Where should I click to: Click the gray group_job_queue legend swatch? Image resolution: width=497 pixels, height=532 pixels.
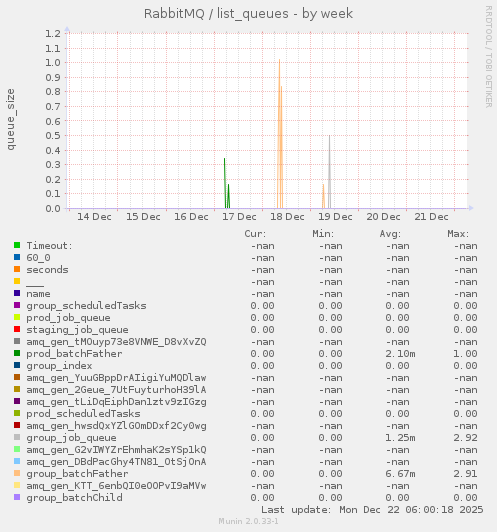click(x=17, y=437)
